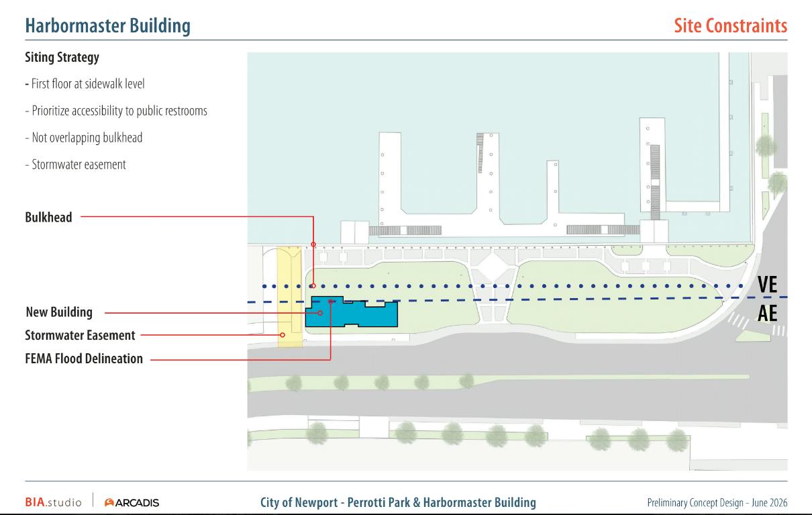Click the FEMA Flood Delineation label

pos(84,359)
